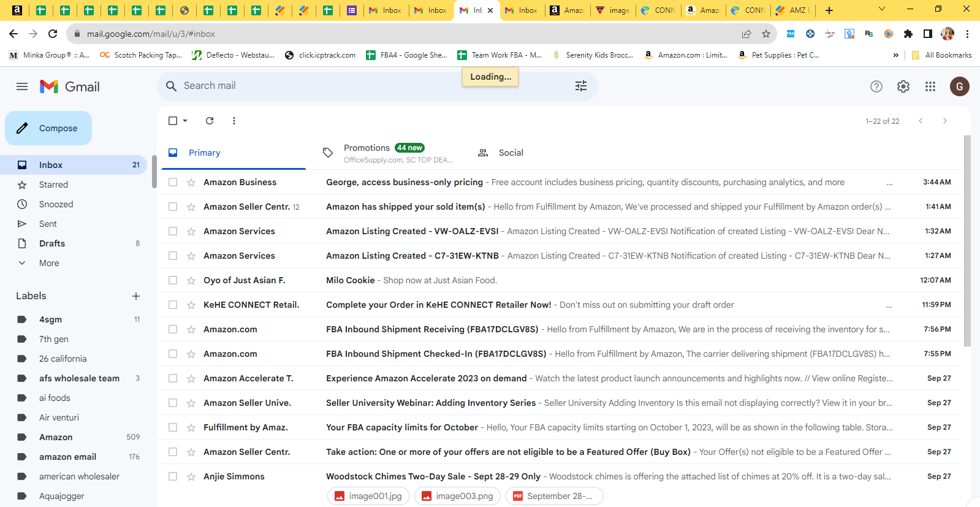This screenshot has height=507, width=980.
Task: Open the Seller University Webinar email
Action: coord(559,403)
